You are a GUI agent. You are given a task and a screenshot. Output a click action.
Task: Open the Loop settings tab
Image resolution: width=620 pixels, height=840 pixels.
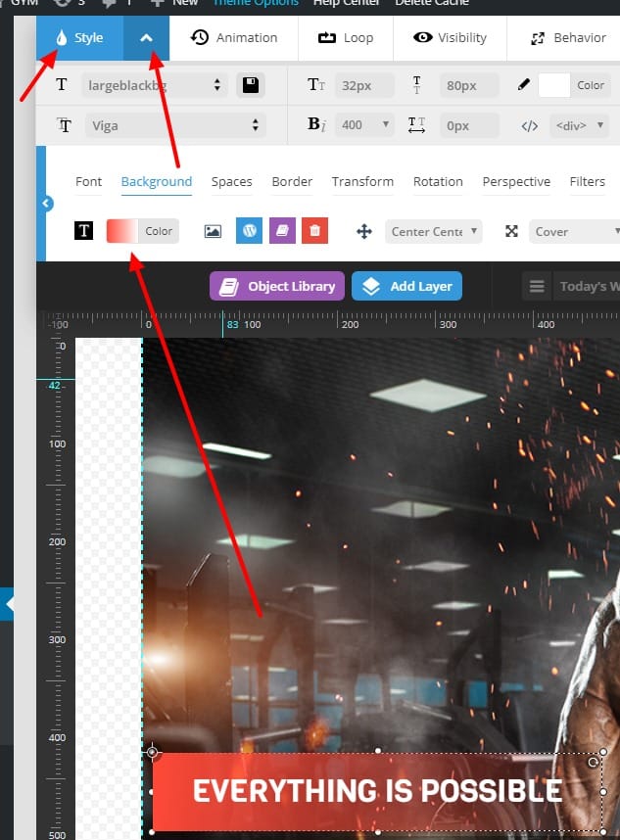345,38
